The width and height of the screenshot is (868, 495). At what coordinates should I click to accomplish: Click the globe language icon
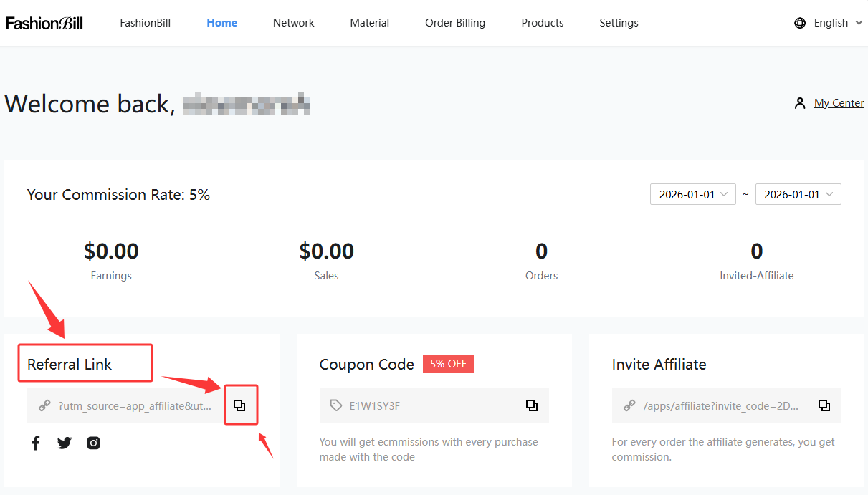tap(800, 23)
